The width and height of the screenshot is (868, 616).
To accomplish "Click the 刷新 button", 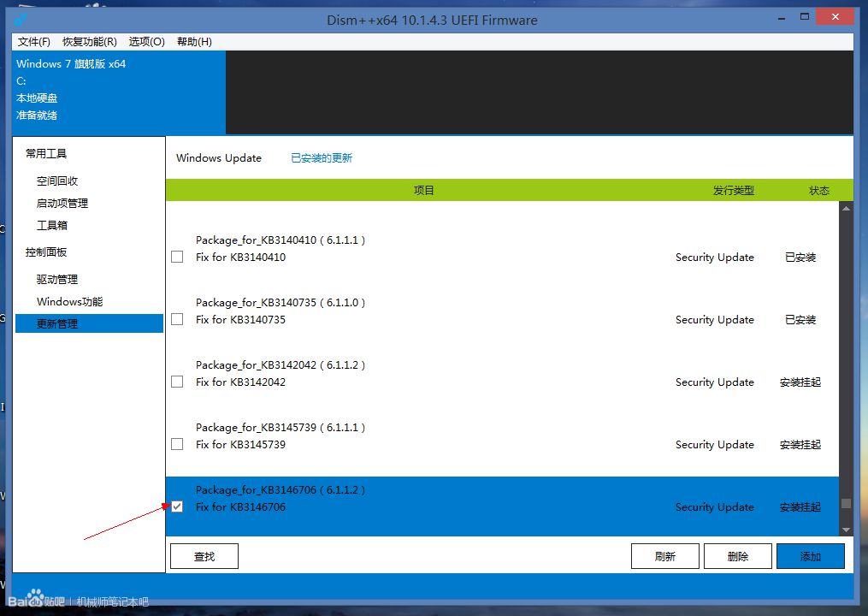I will 664,556.
